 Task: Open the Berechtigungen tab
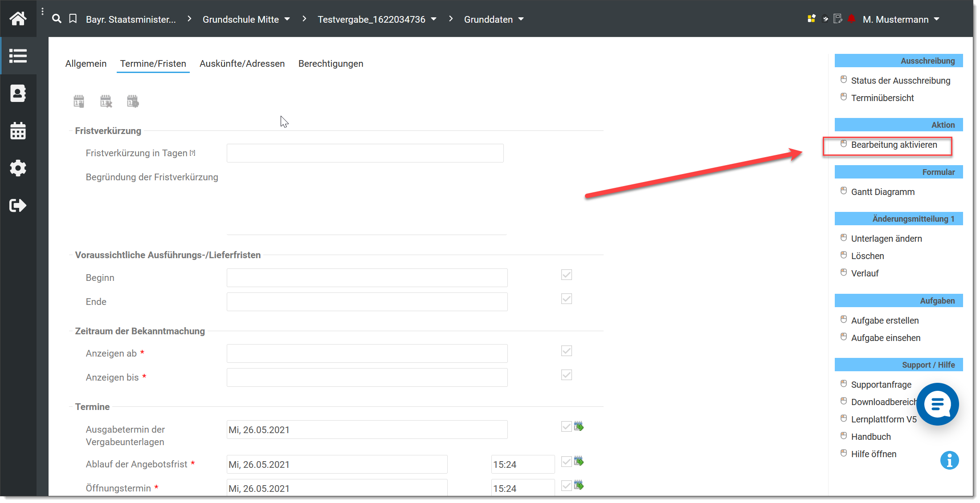[331, 64]
